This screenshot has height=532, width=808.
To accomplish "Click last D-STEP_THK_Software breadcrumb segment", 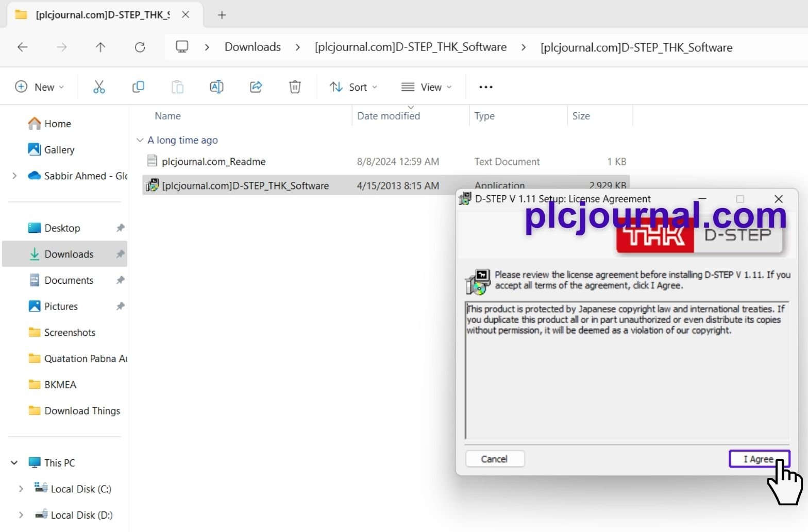I will (636, 47).
